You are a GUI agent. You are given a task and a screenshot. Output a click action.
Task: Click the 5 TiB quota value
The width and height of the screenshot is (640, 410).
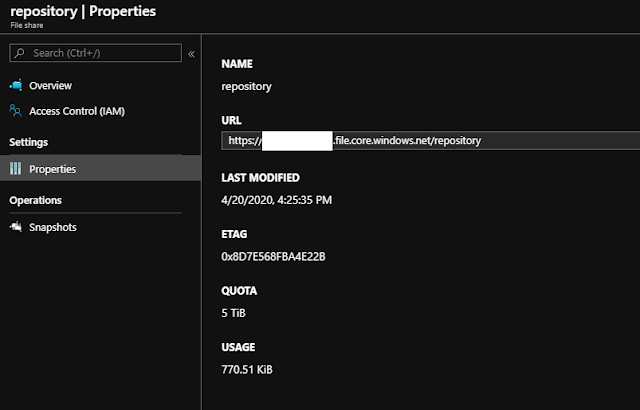pos(233,313)
